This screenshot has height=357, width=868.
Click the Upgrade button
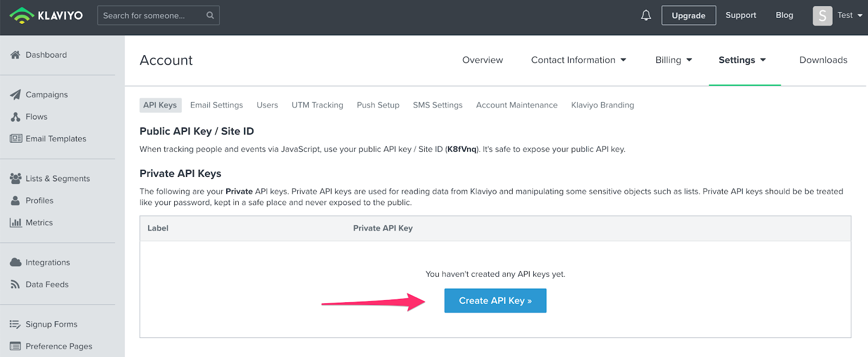[x=688, y=15]
